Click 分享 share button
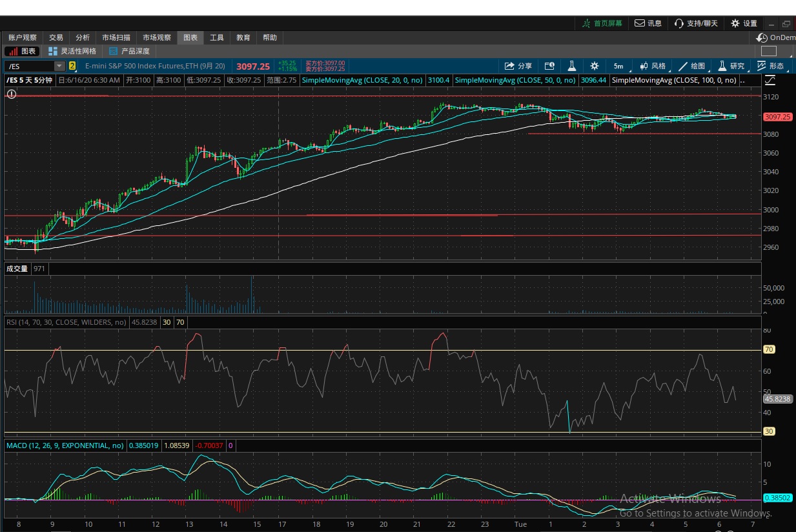This screenshot has width=796, height=532. 518,66
